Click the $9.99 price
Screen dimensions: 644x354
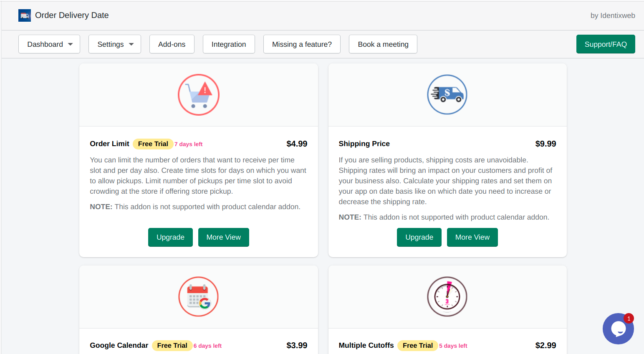click(x=546, y=144)
